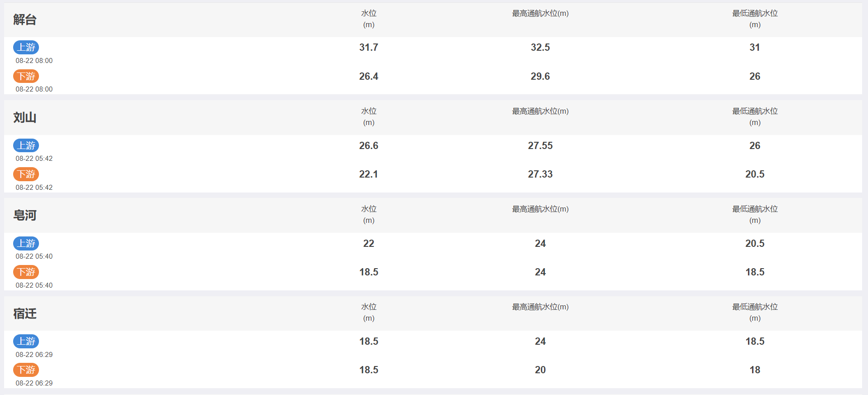Select the 下游 badge under 宿迁
The image size is (868, 395).
pos(26,370)
